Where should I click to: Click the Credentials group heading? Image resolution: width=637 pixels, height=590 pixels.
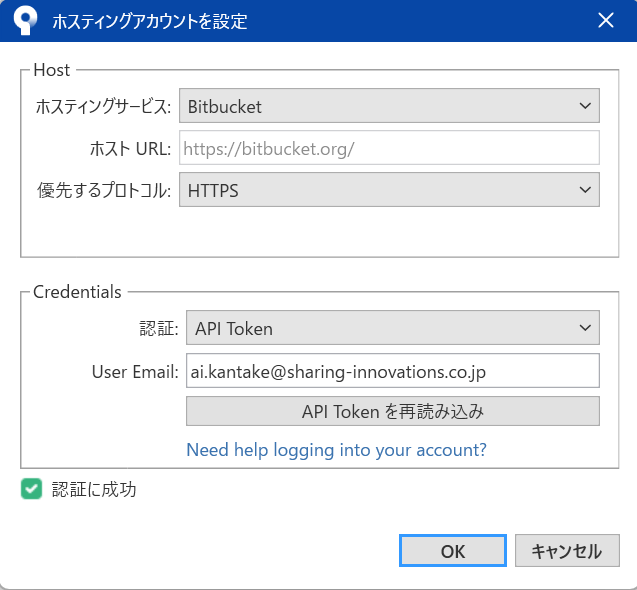pyautogui.click(x=77, y=292)
